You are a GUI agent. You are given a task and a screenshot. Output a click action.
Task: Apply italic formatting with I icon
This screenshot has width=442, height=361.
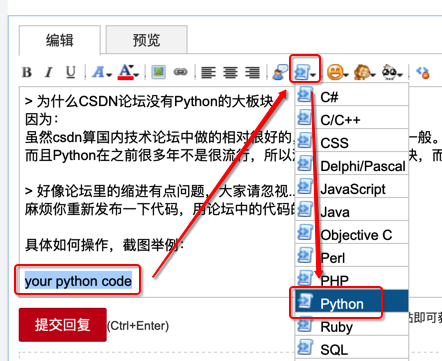(x=49, y=72)
